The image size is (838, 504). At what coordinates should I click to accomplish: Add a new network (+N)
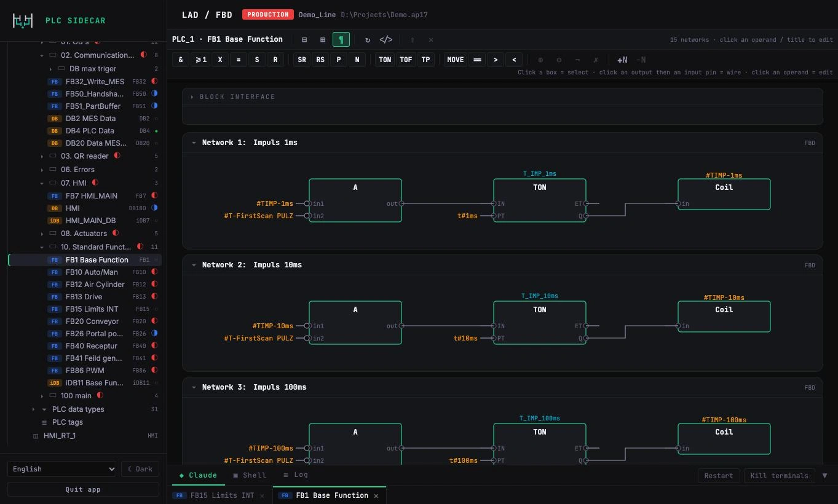pyautogui.click(x=622, y=60)
